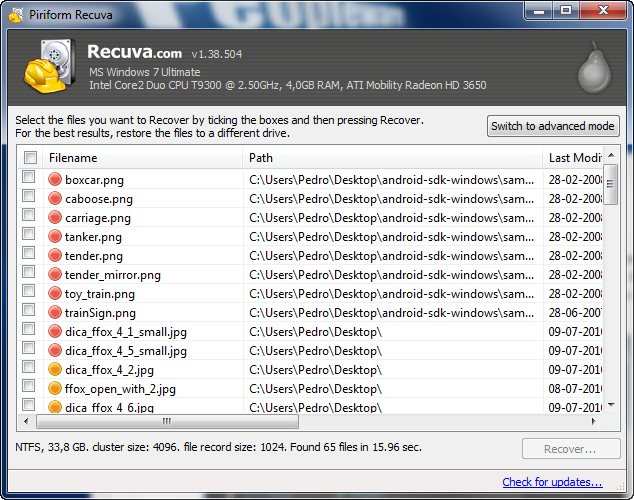Sort by the Path column header
634x500 pixels.
(x=392, y=158)
